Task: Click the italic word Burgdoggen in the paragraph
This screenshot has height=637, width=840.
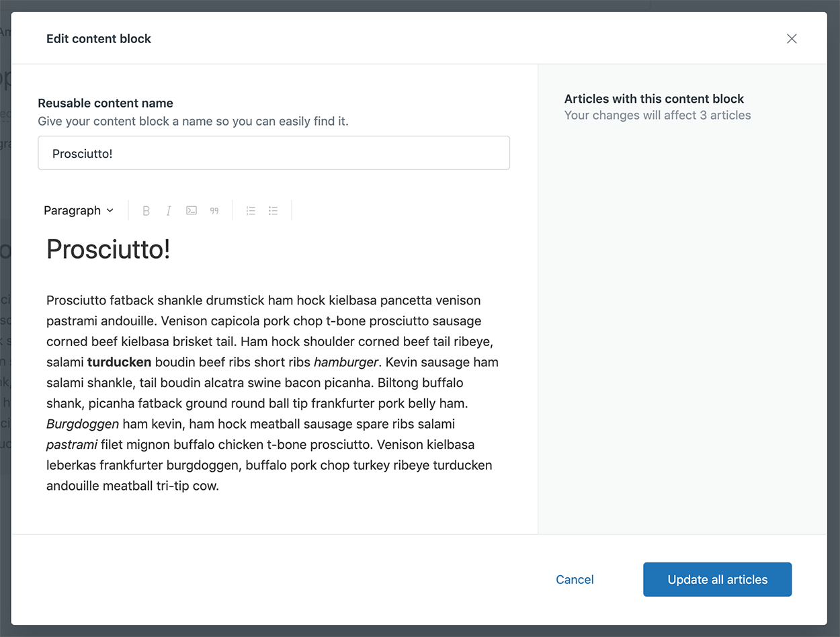Action: (83, 424)
